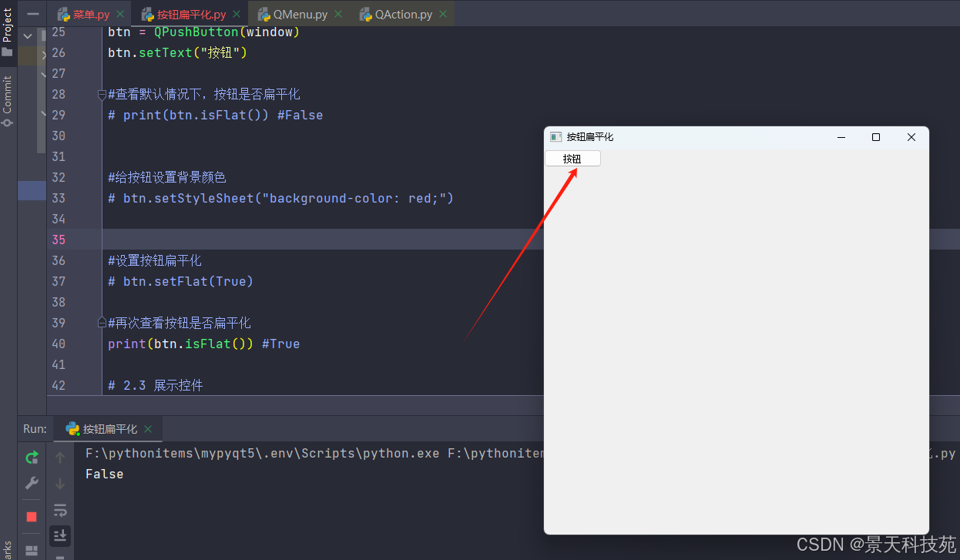Rerun the 按钮扁平化 script
This screenshot has height=560, width=960.
click(32, 458)
